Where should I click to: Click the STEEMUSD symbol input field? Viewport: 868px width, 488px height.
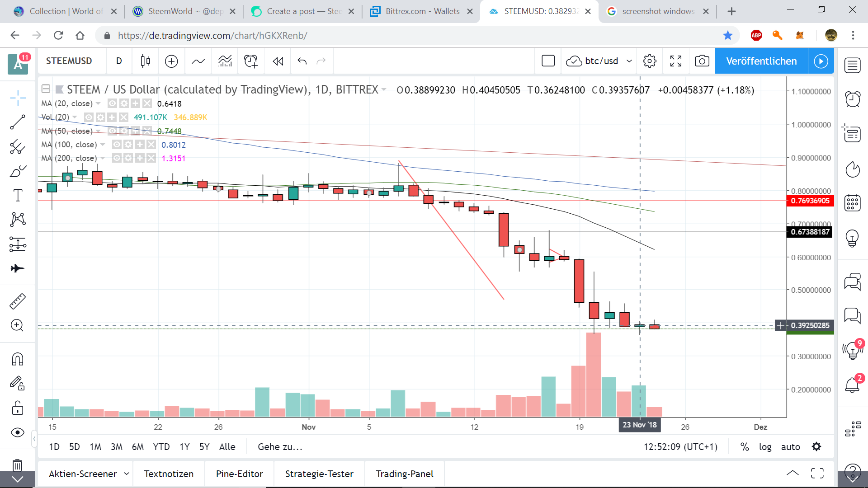(69, 61)
